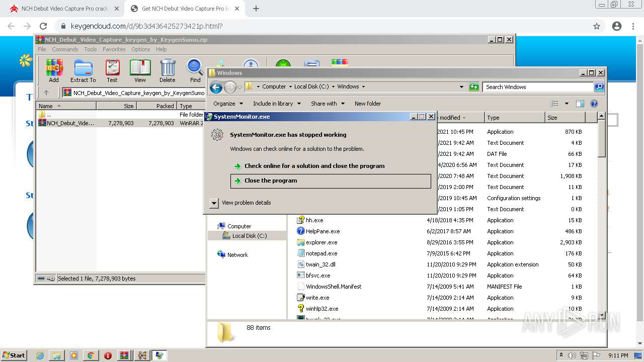Click Check online for a solution option
Screen dimensions: 644x362
[314, 166]
